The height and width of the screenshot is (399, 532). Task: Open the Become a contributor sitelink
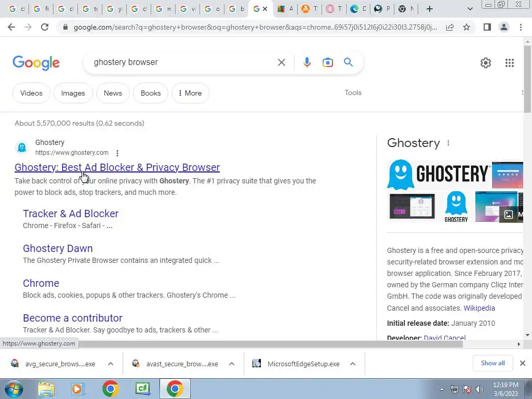(x=73, y=318)
